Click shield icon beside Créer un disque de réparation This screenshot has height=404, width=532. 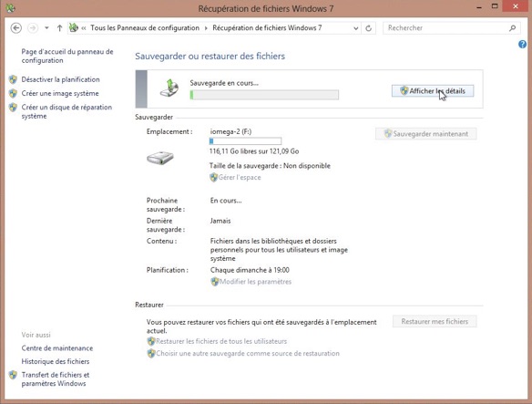coord(14,108)
